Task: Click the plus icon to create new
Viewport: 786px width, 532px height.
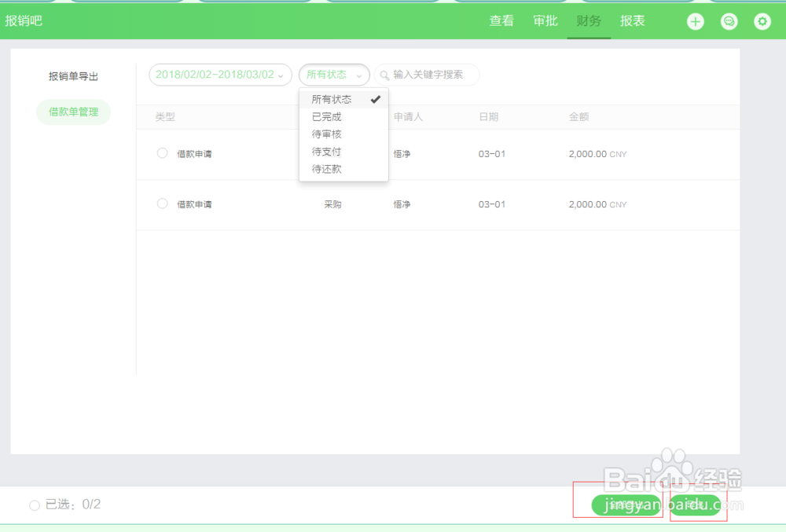Action: (x=696, y=21)
